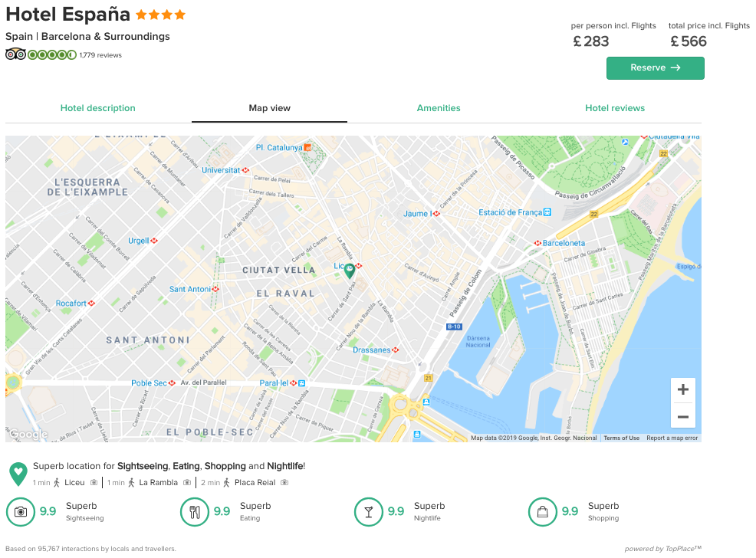Switch to the Amenities tab

click(x=439, y=108)
